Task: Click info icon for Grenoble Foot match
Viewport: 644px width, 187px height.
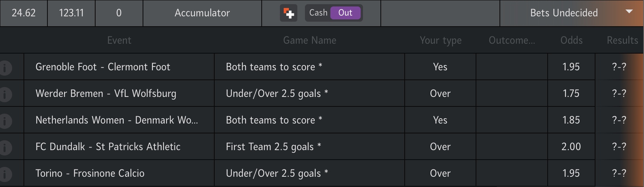Action: pyautogui.click(x=5, y=67)
